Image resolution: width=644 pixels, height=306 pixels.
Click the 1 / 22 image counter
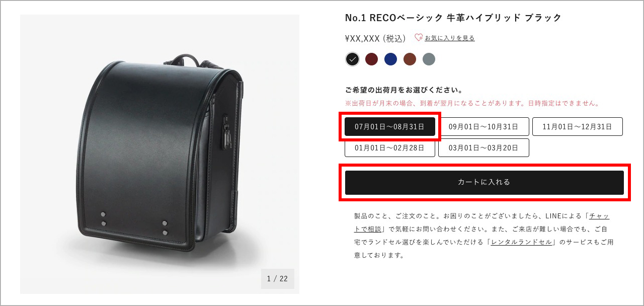278,279
